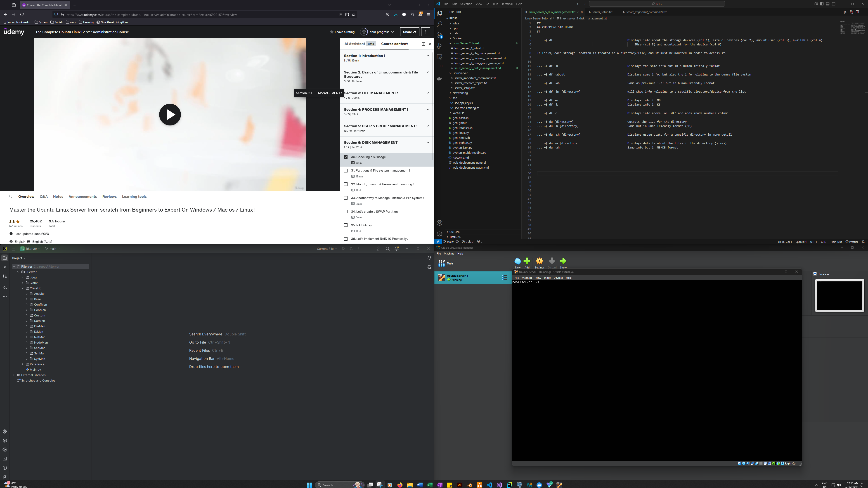
Task: Open Windows Start menu
Action: (x=309, y=485)
